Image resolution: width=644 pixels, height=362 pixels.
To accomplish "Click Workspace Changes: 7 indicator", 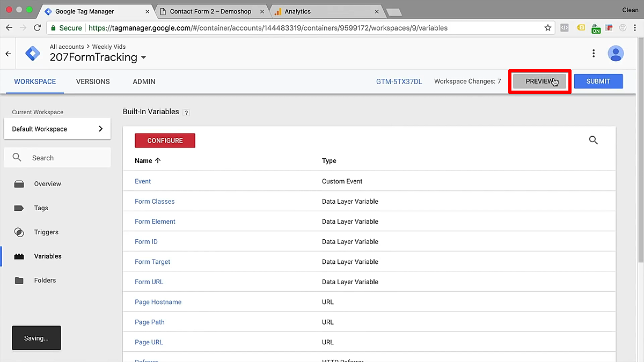I will coord(467,82).
